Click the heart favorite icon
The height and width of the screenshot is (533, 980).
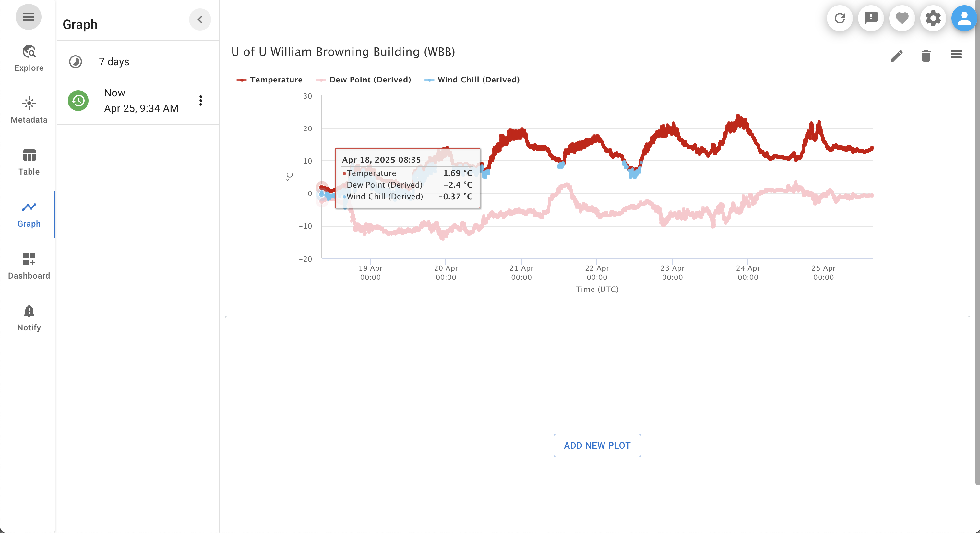coord(902,18)
